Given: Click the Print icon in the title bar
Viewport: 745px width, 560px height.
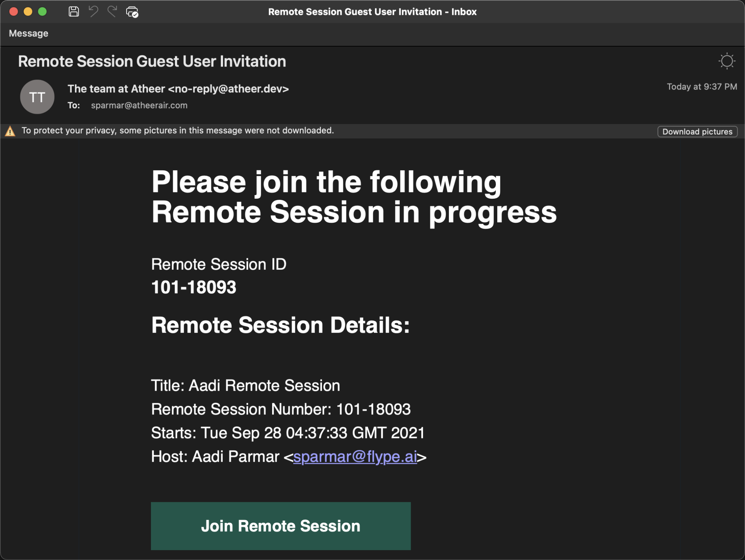Looking at the screenshot, I should pos(132,12).
